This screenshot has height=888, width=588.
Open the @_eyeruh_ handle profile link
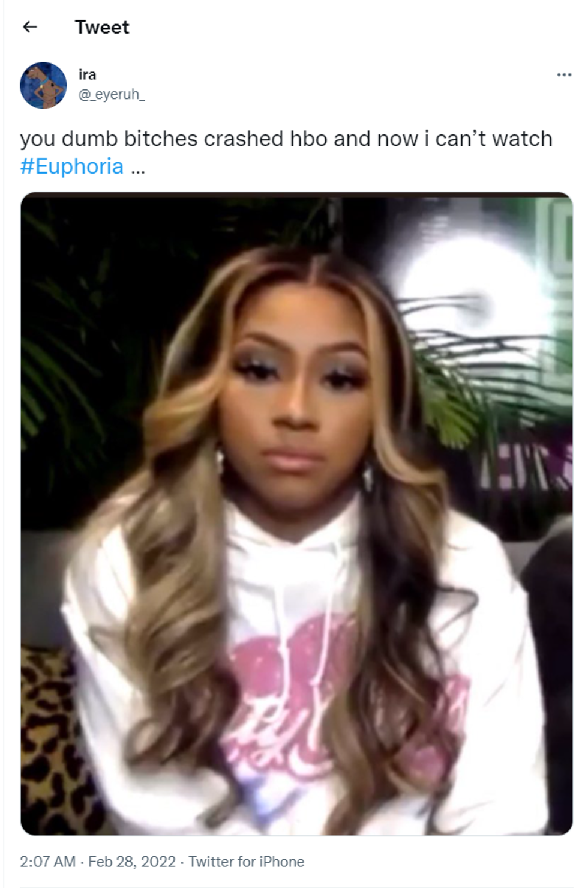[x=112, y=94]
